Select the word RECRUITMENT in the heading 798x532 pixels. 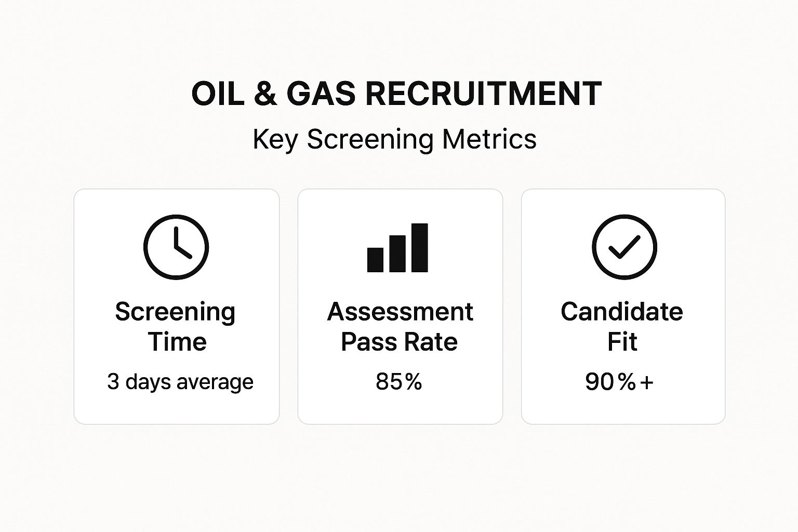483,94
